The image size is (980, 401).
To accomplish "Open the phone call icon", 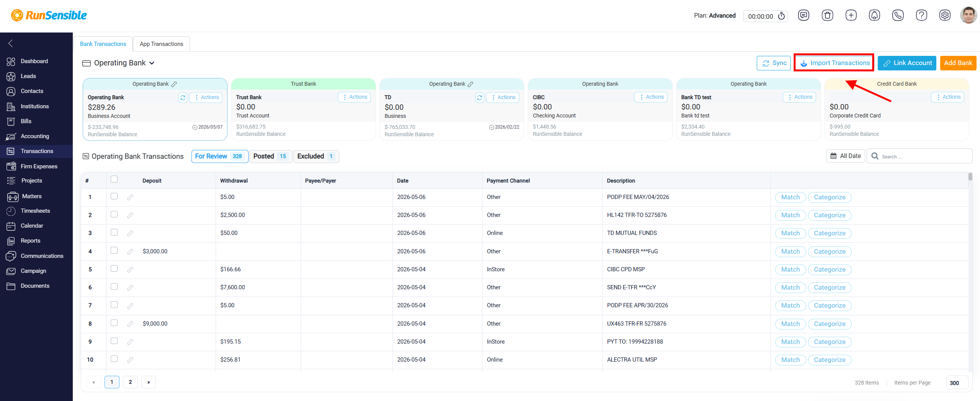I will (x=898, y=15).
